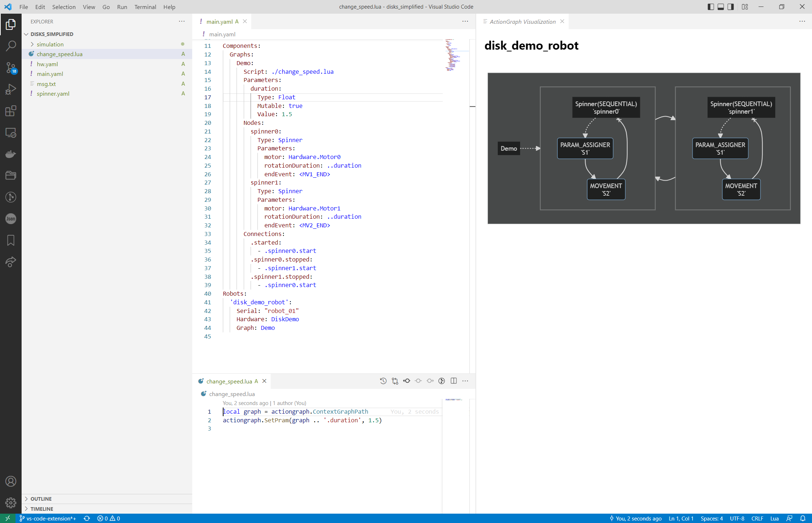812x523 pixels.
Task: Open the Source Control view
Action: (x=11, y=68)
